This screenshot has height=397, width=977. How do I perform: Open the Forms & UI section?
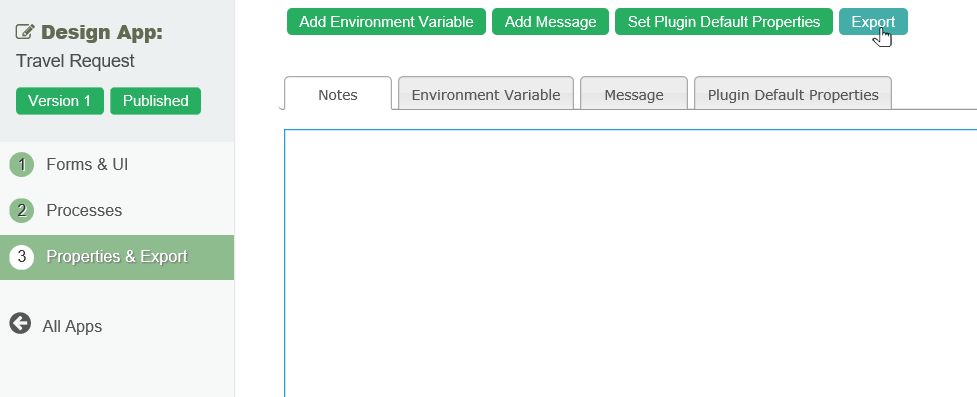pos(87,165)
